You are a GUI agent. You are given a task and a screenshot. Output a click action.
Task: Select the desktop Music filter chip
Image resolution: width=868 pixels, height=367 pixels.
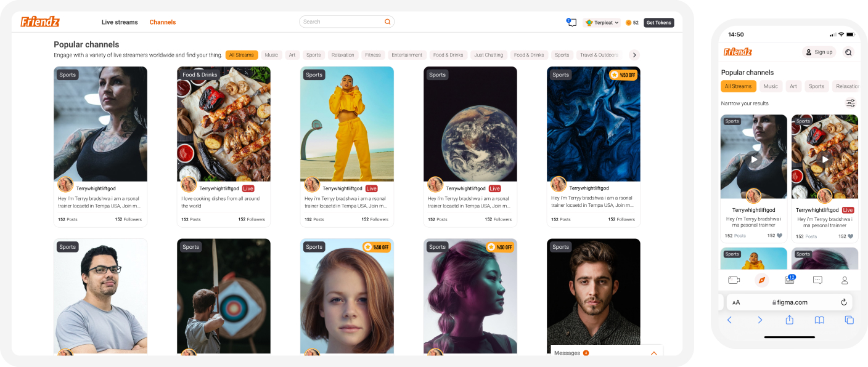pyautogui.click(x=272, y=55)
